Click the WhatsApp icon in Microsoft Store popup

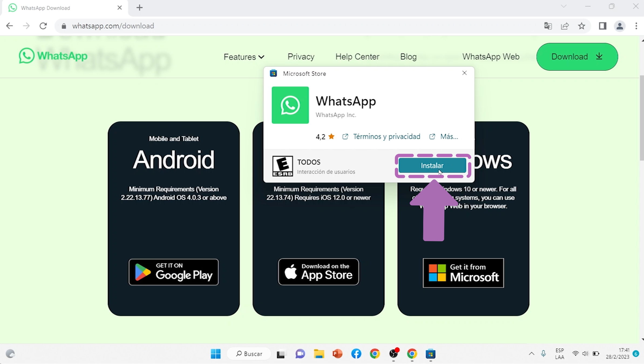[290, 105]
